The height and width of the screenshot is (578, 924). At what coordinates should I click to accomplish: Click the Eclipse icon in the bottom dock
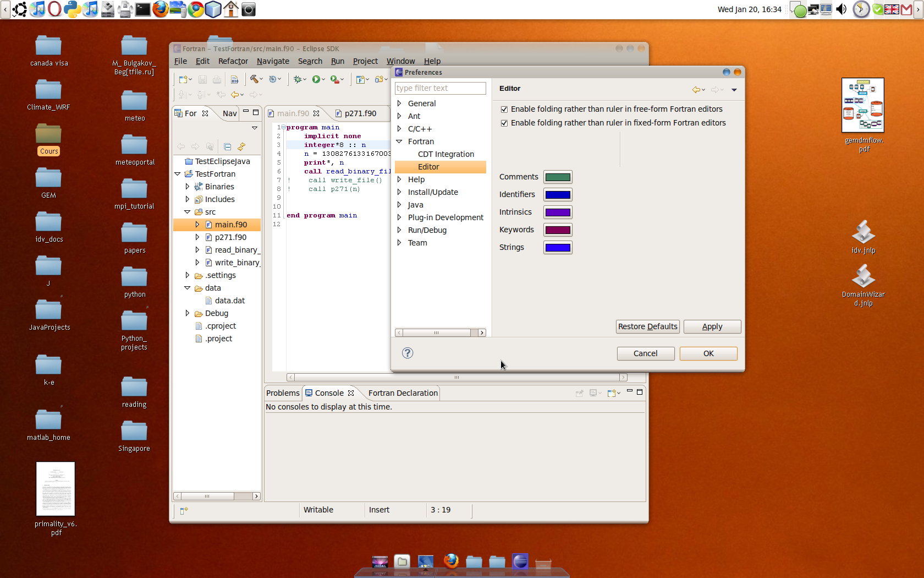coord(520,561)
